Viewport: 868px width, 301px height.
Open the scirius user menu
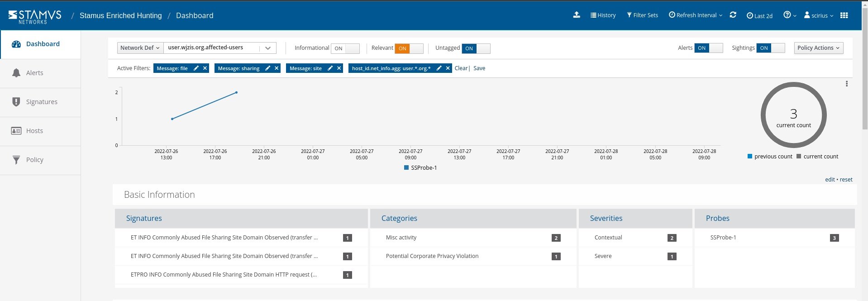[819, 15]
